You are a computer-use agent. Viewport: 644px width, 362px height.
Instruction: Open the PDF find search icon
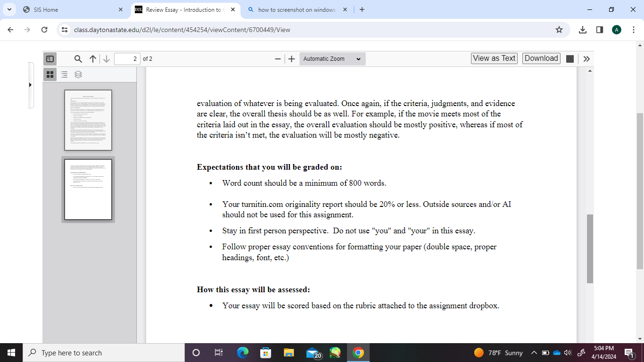78,59
